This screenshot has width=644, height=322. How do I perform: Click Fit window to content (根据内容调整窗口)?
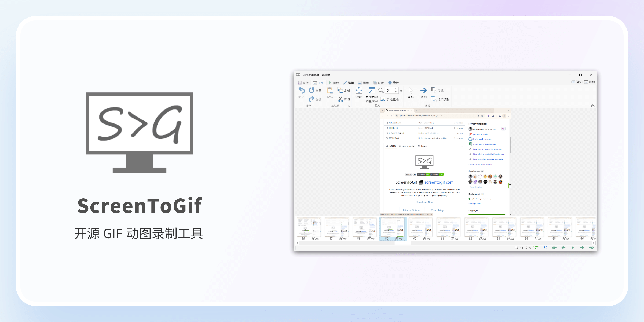coord(372,94)
